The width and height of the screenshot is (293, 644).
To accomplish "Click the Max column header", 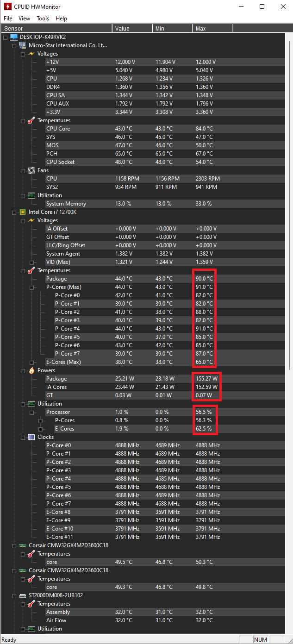I will pos(212,28).
